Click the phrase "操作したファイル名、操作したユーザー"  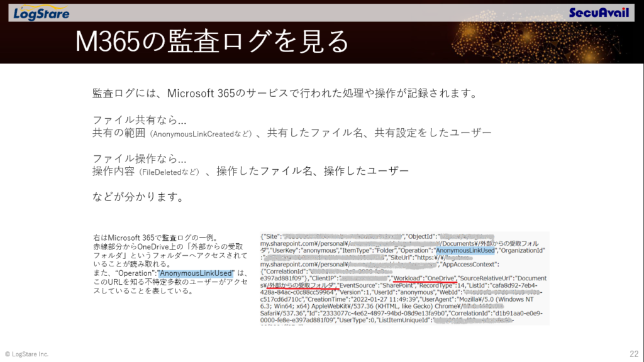click(313, 171)
